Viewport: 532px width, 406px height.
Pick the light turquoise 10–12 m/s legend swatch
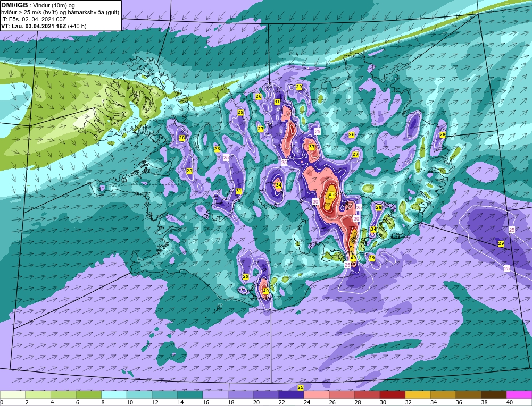point(139,395)
